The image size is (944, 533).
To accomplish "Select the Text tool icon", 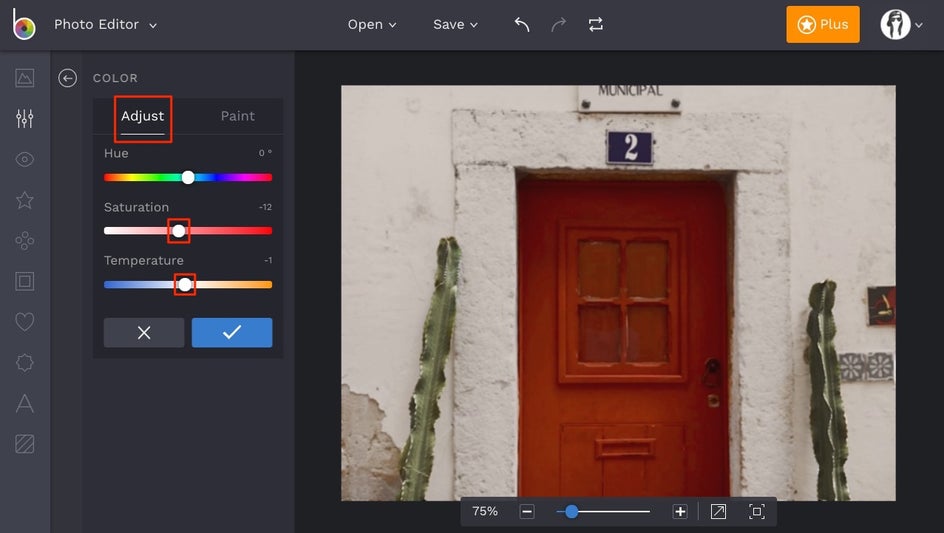I will coord(25,403).
